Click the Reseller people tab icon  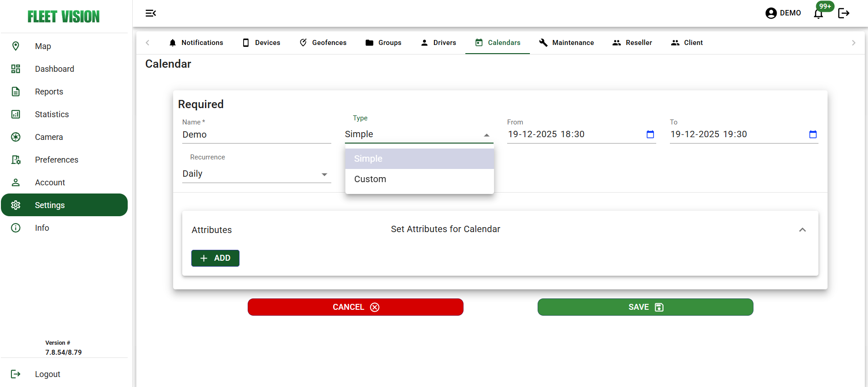[x=617, y=43]
